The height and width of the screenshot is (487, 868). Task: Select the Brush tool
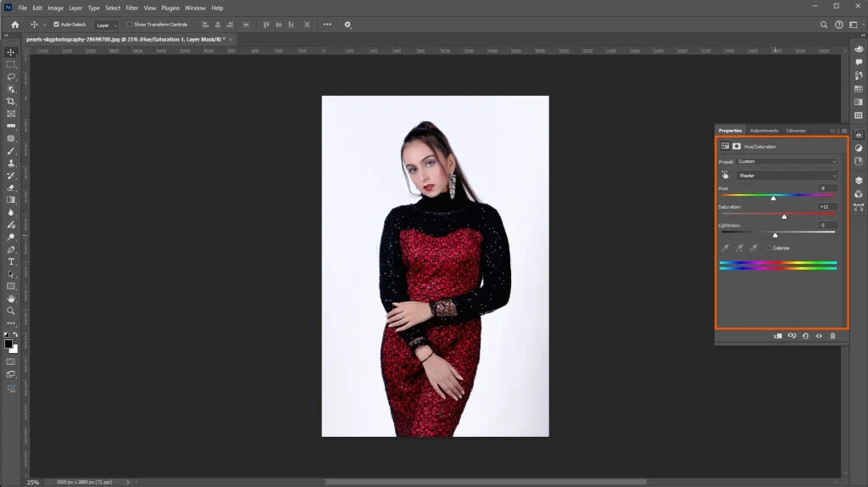(11, 151)
